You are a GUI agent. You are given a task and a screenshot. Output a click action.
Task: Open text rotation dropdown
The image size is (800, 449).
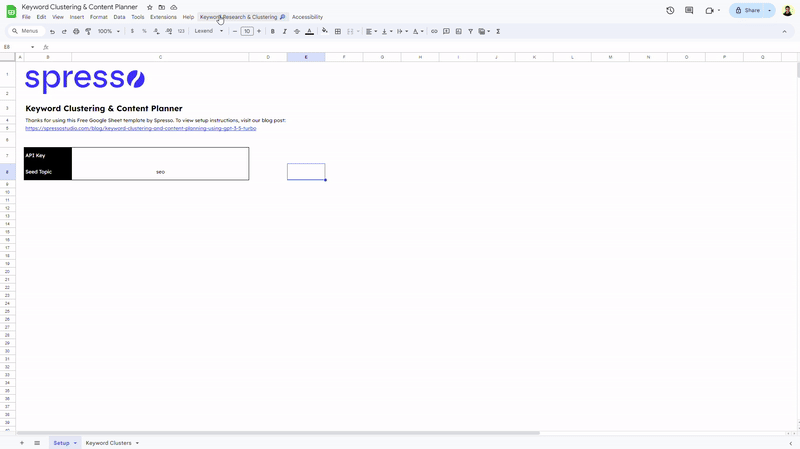[418, 32]
